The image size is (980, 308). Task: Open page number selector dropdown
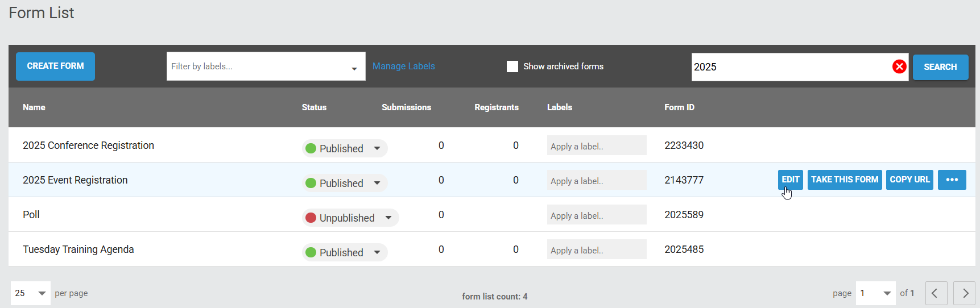pyautogui.click(x=876, y=293)
